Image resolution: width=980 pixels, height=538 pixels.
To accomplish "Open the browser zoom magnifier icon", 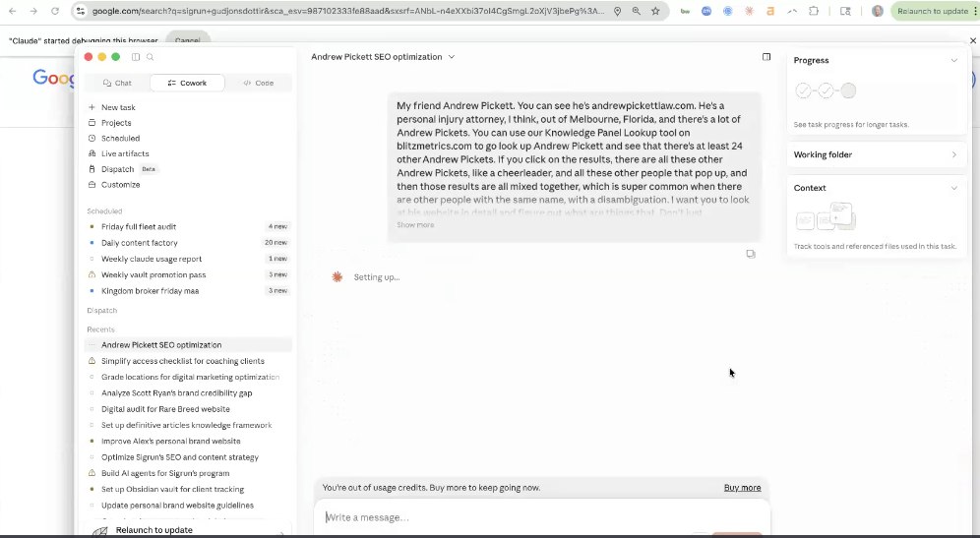I will pyautogui.click(x=637, y=11).
